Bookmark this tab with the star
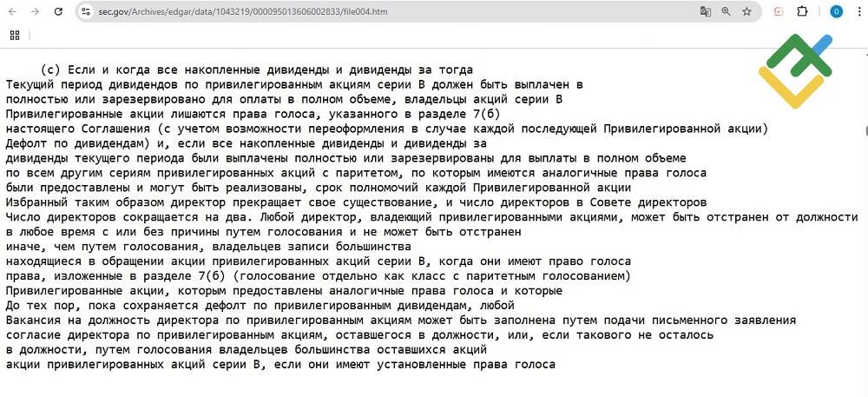Screen dimensions: 868x397 746,11
